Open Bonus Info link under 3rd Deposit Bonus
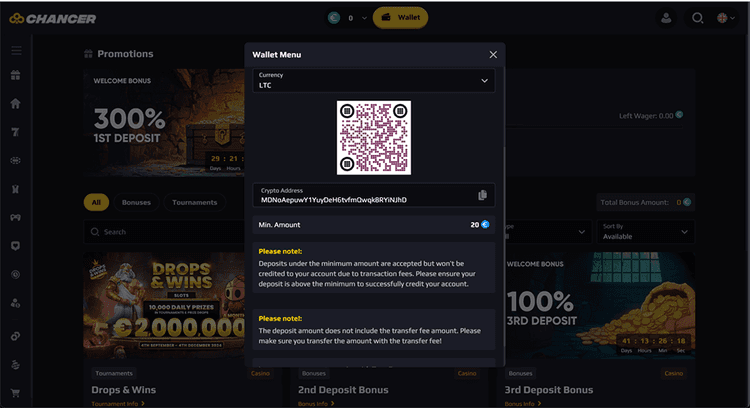Screen dimensions: 750x408 tap(523, 404)
